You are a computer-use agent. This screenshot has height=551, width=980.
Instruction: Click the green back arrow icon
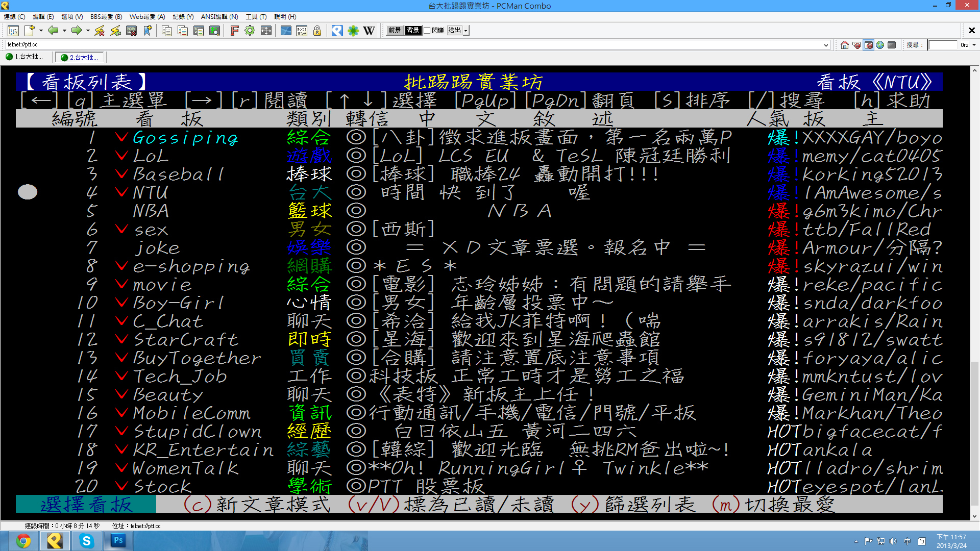coord(53,31)
